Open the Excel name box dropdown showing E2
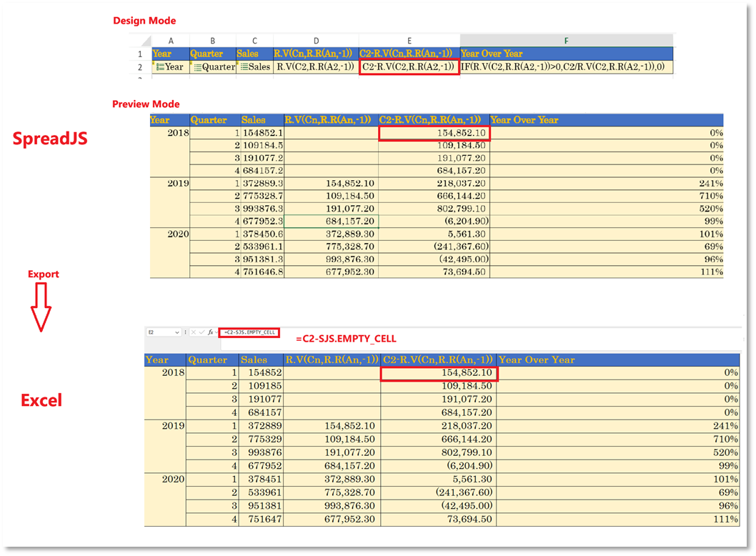The width and height of the screenshot is (756, 556). pyautogui.click(x=177, y=332)
